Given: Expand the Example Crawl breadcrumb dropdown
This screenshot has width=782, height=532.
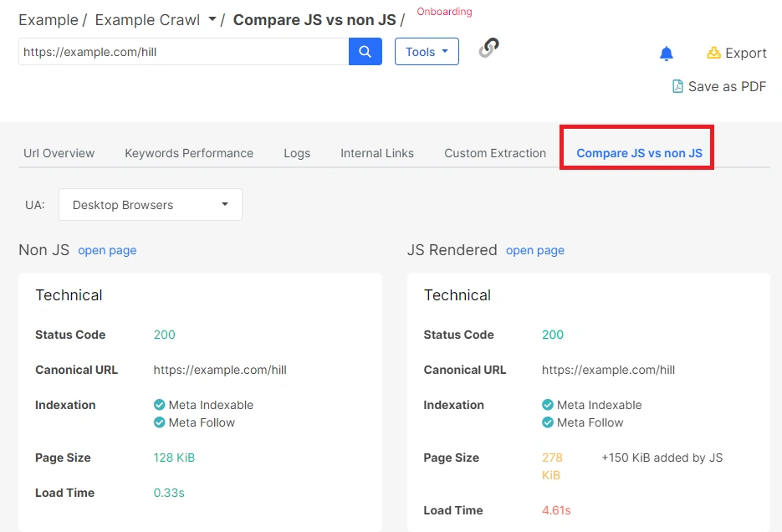Looking at the screenshot, I should click(x=212, y=19).
